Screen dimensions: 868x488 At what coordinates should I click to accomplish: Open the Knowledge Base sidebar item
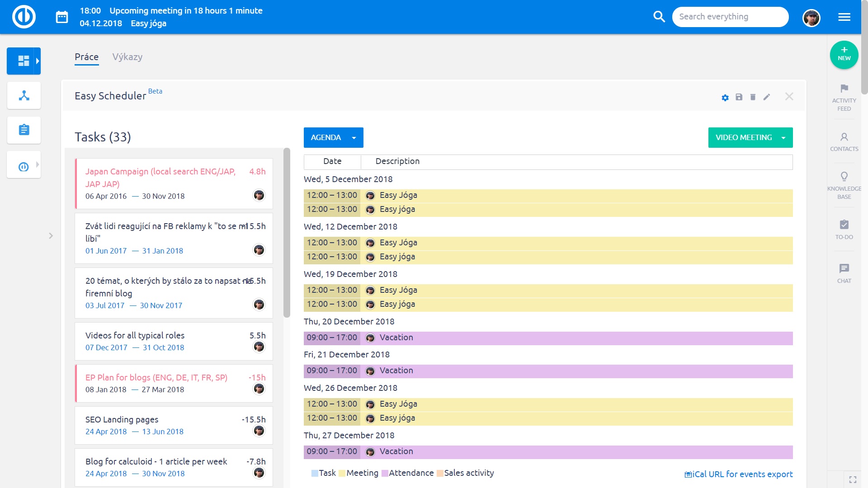844,185
